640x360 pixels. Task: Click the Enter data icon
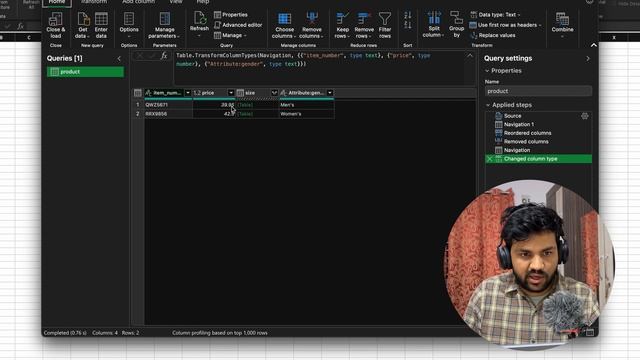point(101,19)
